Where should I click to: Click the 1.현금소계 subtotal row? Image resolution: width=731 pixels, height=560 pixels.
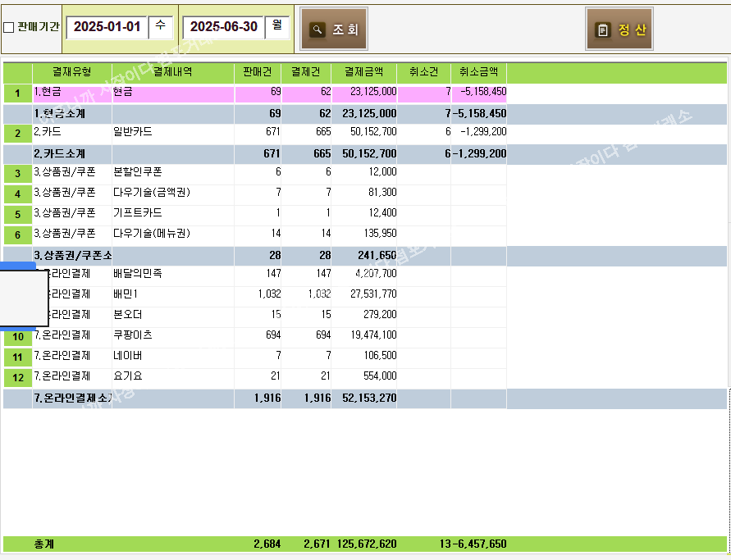click(x=72, y=113)
